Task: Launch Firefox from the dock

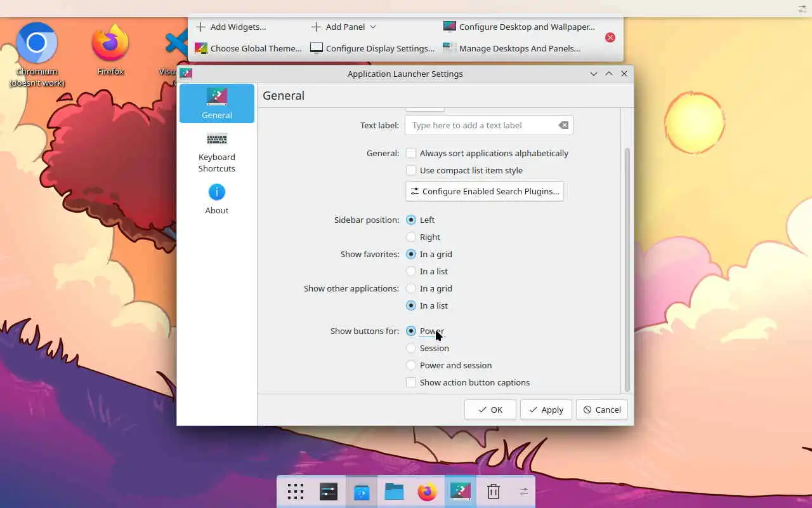Action: point(428,491)
